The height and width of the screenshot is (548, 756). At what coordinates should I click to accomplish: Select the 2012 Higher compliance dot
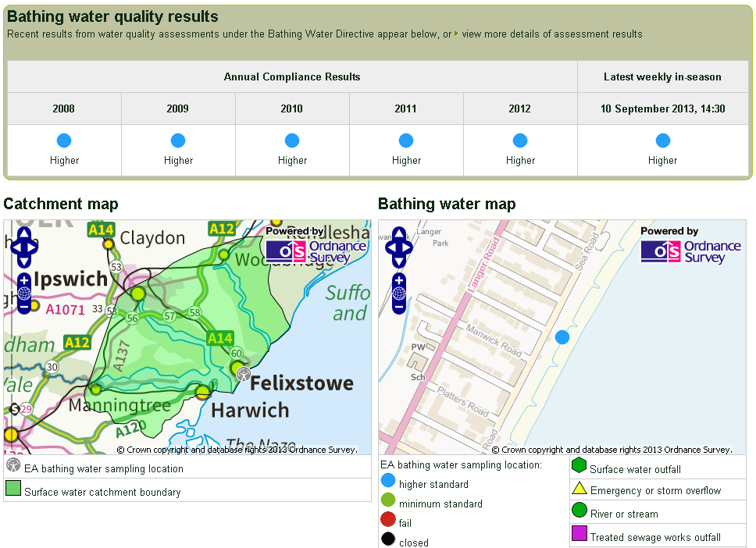click(520, 141)
